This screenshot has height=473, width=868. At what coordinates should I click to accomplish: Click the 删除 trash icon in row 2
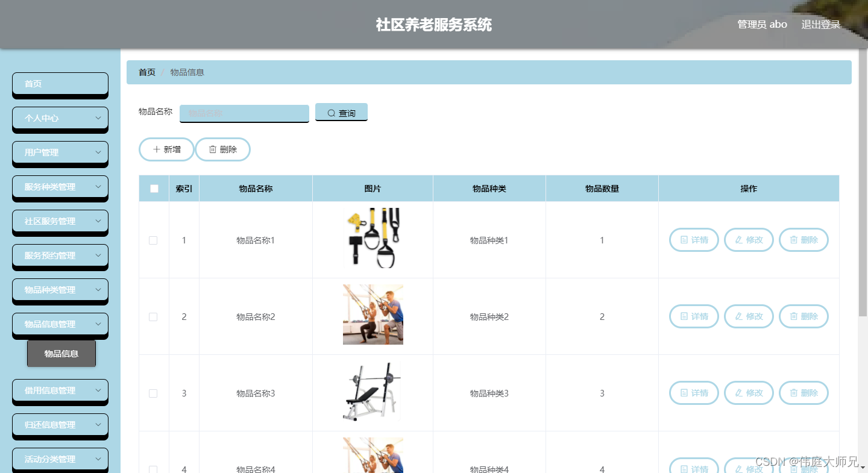click(794, 316)
